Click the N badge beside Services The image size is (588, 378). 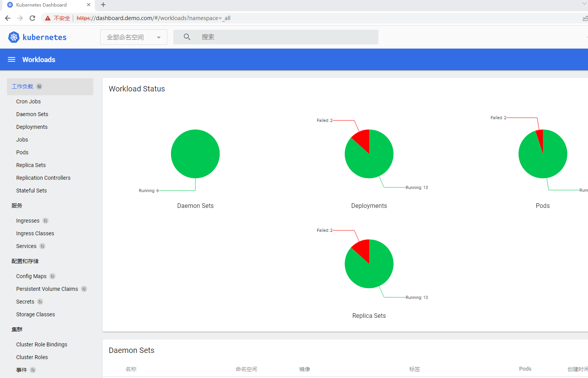[x=42, y=246]
